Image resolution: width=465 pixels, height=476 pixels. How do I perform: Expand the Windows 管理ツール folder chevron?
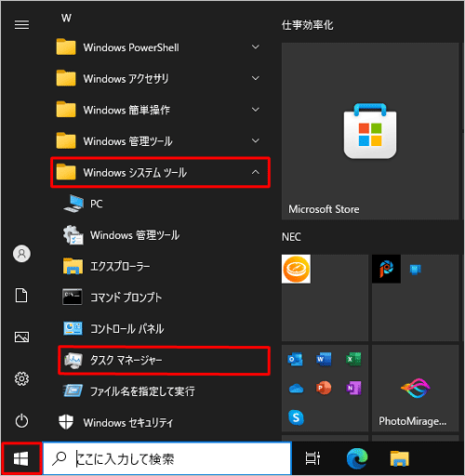256,141
